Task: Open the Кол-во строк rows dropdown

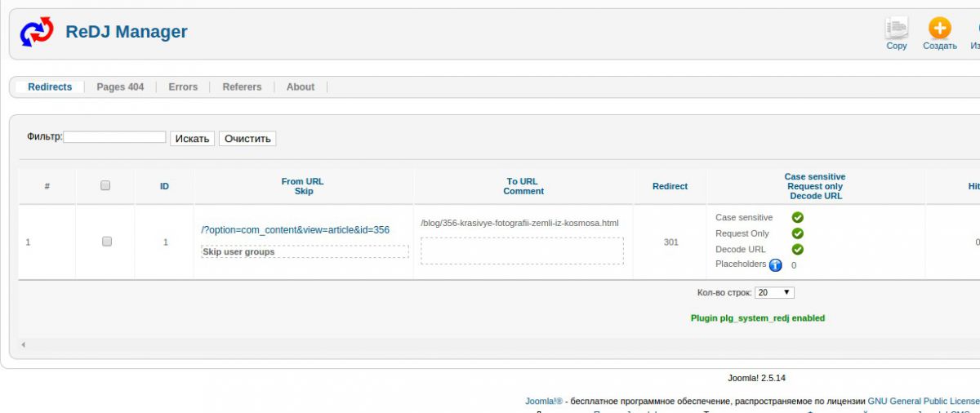Action: [x=774, y=292]
